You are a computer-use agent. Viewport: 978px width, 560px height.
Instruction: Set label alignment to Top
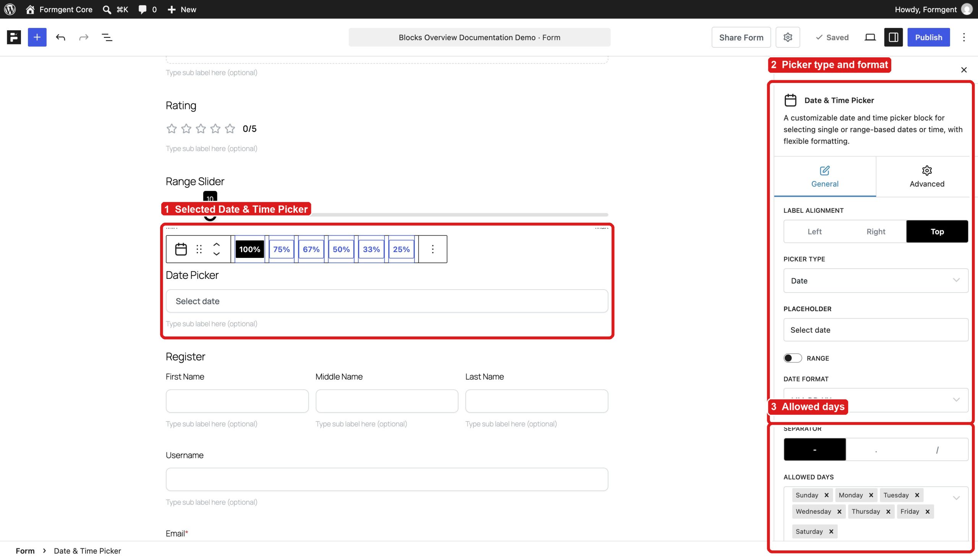click(x=937, y=231)
